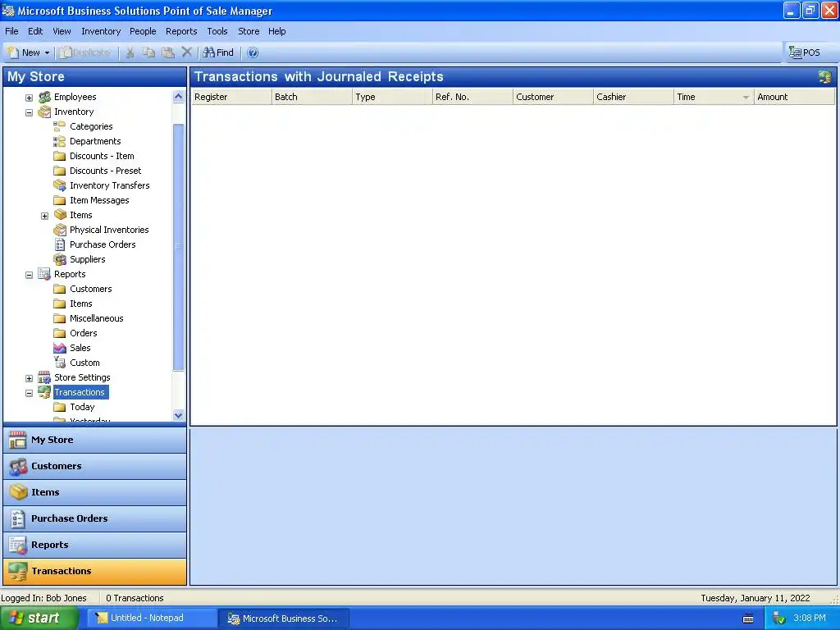Screen dimensions: 840x630
Task: Click the Departments icon in tree
Action: point(59,141)
